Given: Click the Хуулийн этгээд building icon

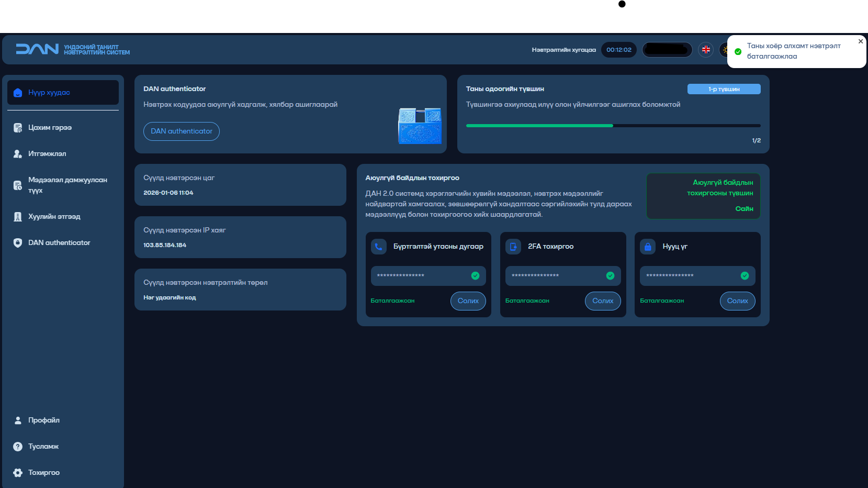Looking at the screenshot, I should [18, 217].
